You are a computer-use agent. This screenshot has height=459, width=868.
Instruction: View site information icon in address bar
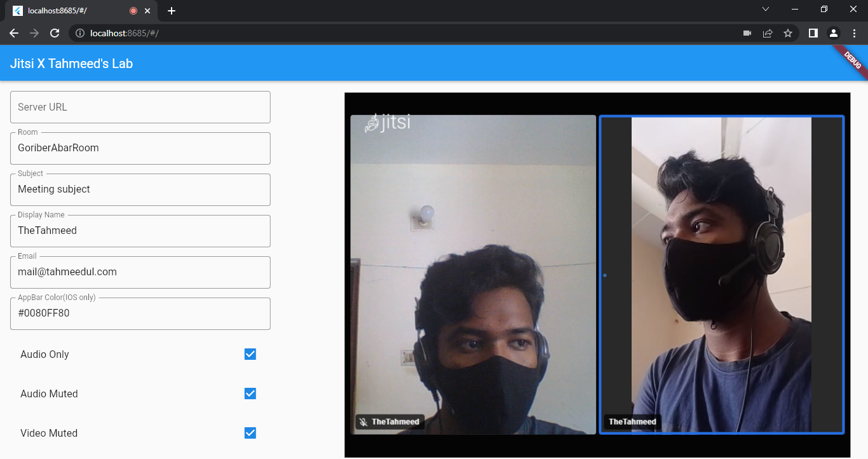tap(80, 33)
